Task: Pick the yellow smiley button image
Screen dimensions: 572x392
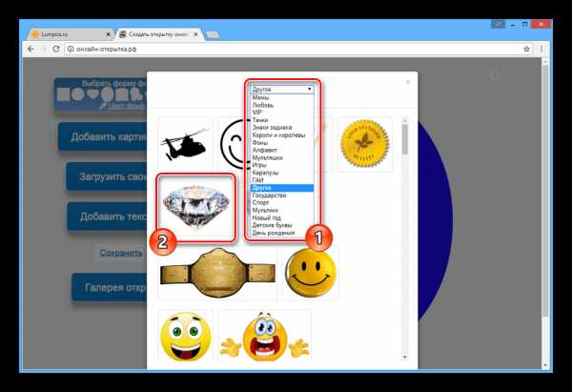Action: click(x=311, y=273)
